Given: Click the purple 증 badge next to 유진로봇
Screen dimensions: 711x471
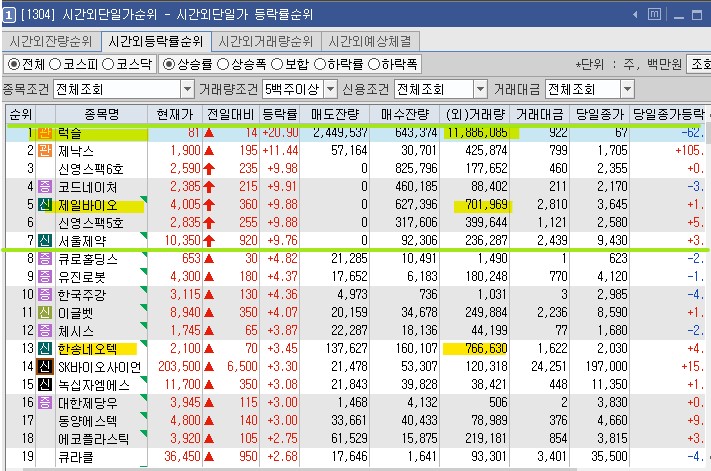Looking at the screenshot, I should [x=45, y=277].
